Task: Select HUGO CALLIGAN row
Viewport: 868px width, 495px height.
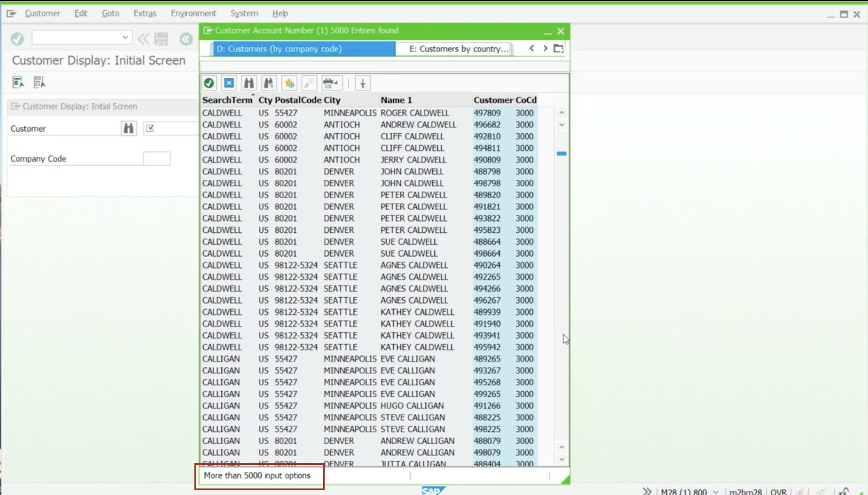Action: point(369,406)
